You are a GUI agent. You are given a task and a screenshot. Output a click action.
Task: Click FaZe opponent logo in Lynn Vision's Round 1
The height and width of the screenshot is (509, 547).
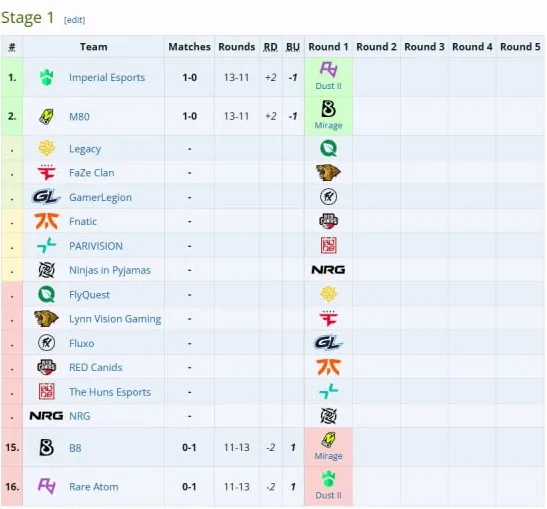(328, 319)
